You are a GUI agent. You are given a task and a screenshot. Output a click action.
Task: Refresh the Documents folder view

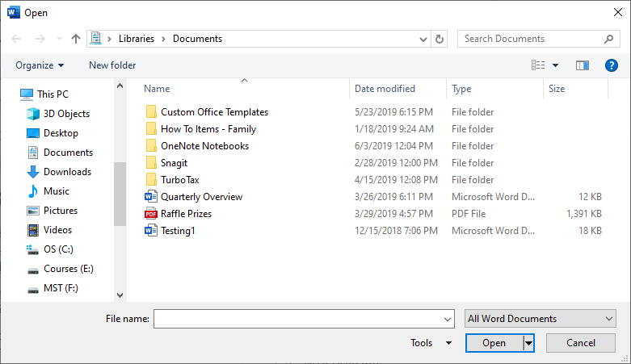[440, 39]
